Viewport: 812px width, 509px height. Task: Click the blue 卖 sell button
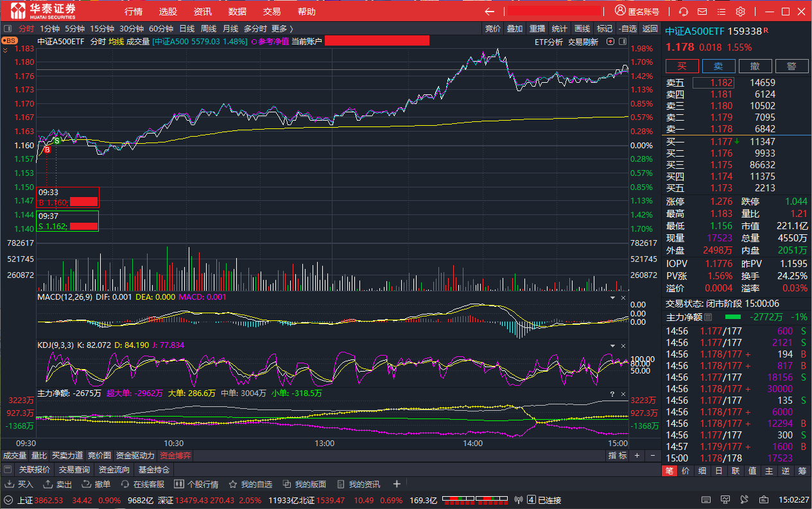pos(718,66)
